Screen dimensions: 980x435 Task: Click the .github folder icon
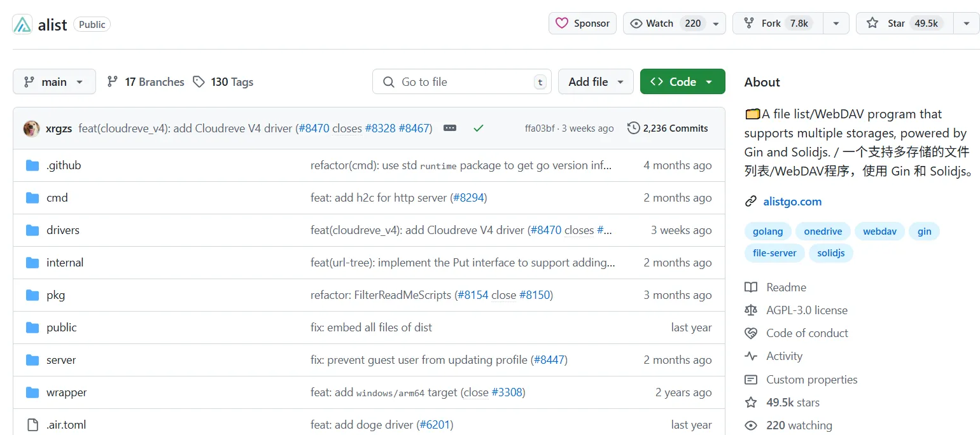(x=32, y=165)
